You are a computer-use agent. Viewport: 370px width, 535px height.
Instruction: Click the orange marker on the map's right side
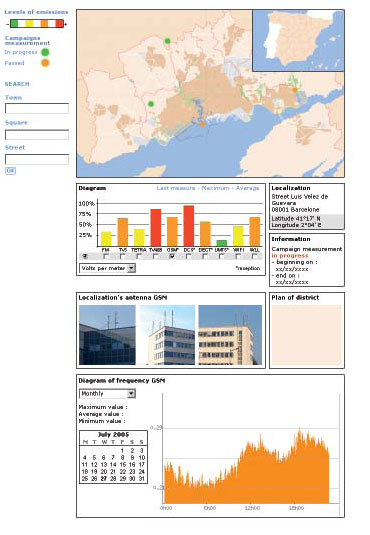point(295,90)
